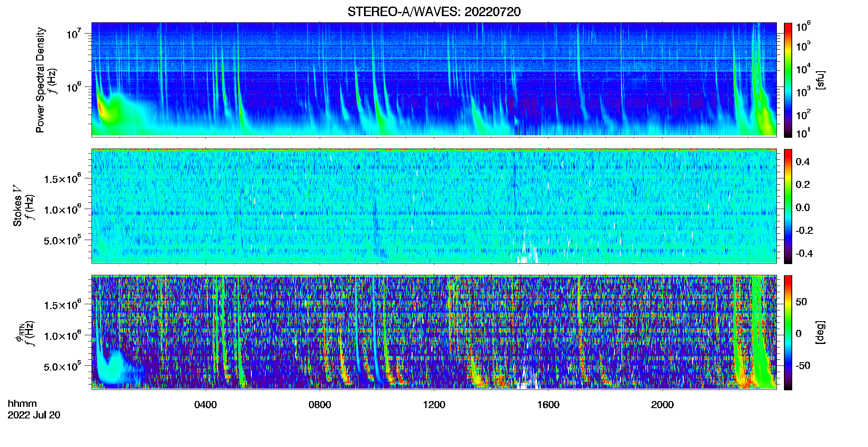Viewport: 868px width, 447px height.
Task: Click the 2022 Jul 20 date label
Action: click(x=34, y=415)
